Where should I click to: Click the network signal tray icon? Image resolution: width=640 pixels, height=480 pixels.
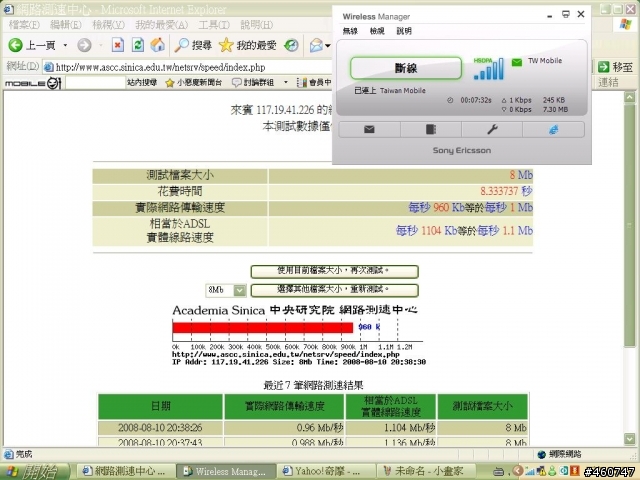(530, 471)
